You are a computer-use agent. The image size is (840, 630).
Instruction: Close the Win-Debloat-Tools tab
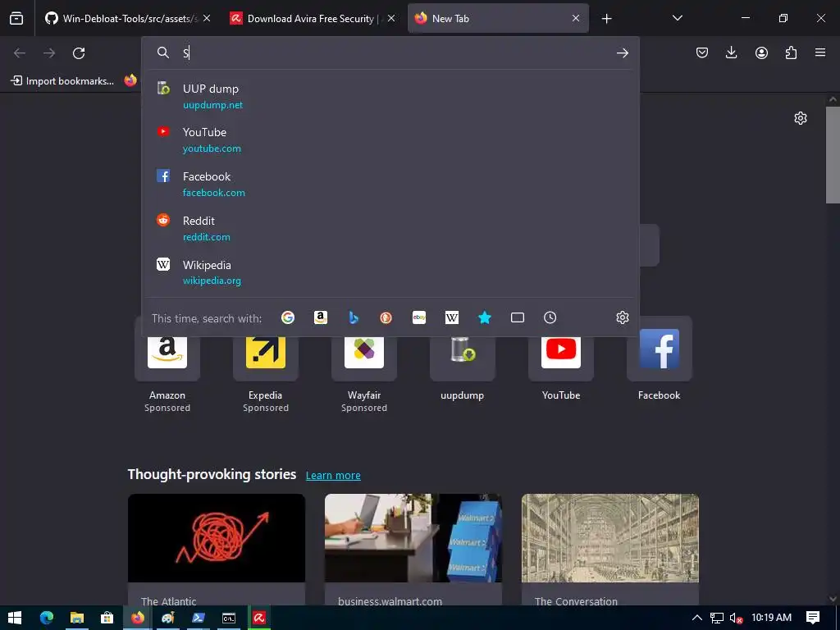[x=207, y=18]
